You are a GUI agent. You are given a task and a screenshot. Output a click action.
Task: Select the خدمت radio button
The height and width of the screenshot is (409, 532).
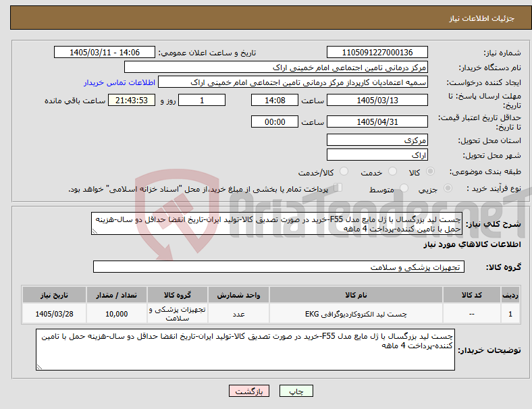(392, 171)
